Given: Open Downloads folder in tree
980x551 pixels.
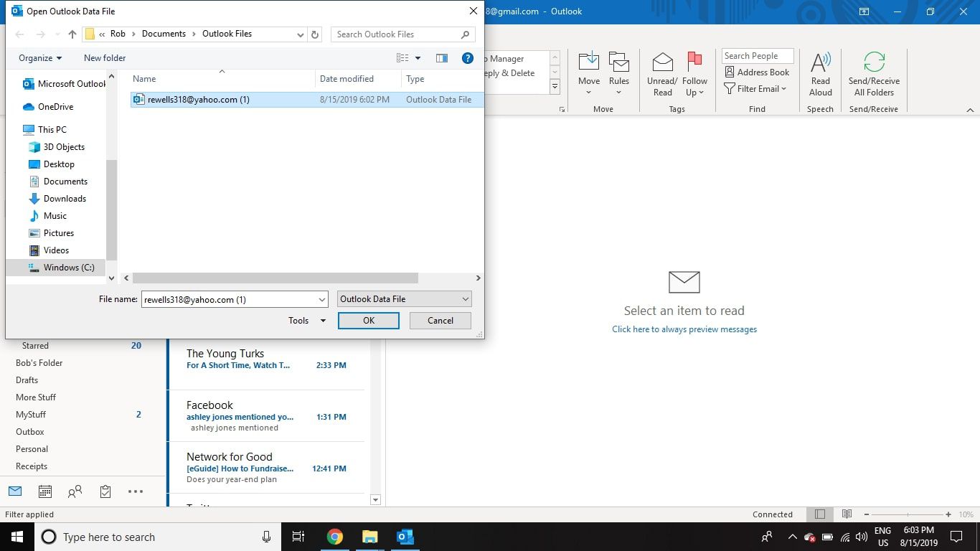Looking at the screenshot, I should (57, 199).
